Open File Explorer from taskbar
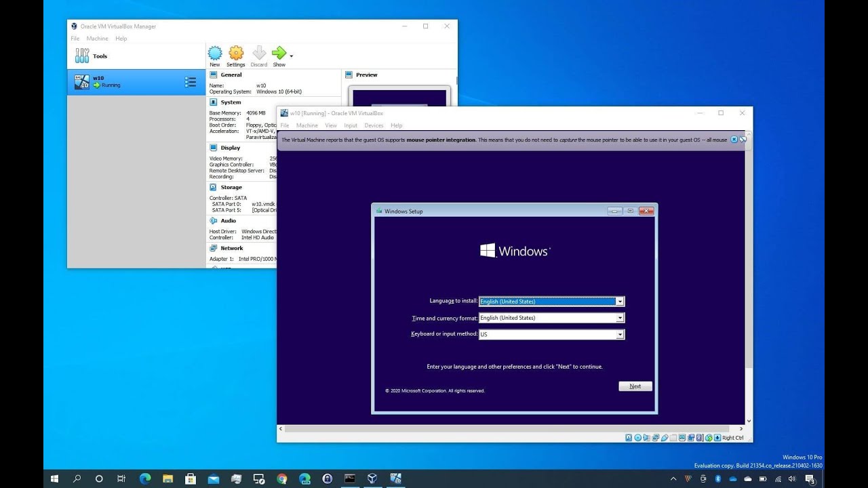This screenshot has height=488, width=868. (x=167, y=479)
